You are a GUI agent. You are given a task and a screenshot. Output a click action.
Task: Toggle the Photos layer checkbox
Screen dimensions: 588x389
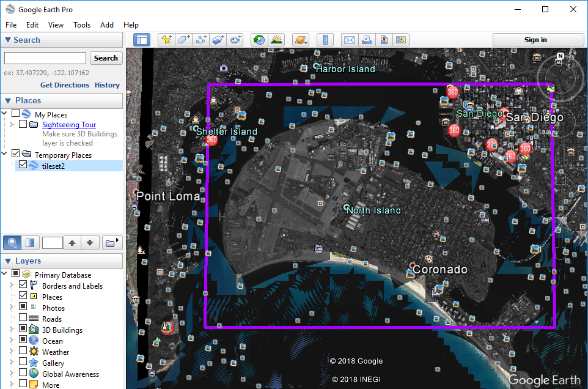(23, 306)
